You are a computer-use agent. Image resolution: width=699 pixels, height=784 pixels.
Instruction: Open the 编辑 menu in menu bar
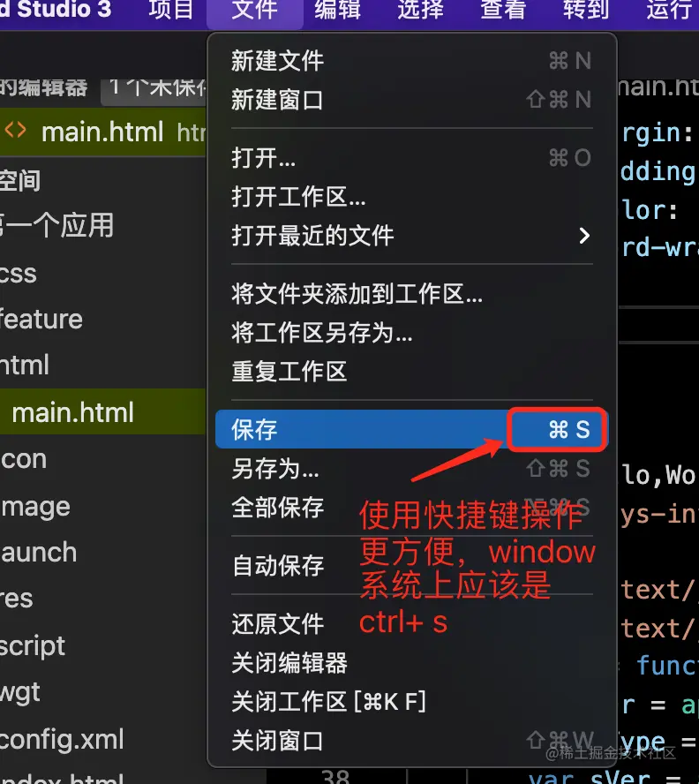click(337, 10)
